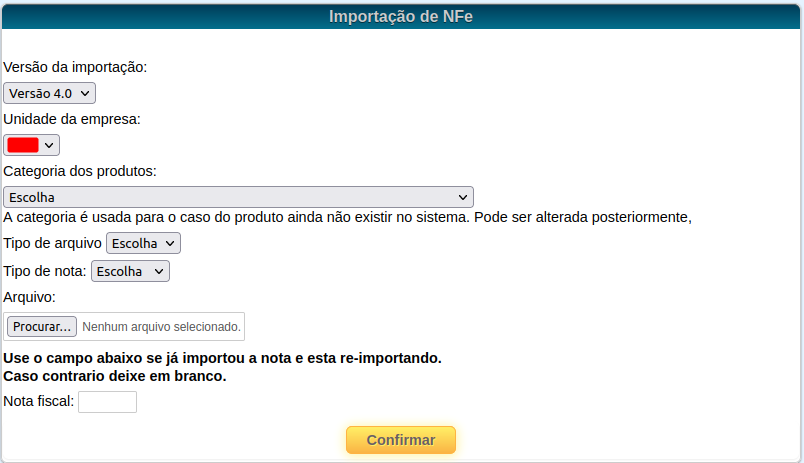Click the Procurar... file browse button
804x463 pixels.
42,327
